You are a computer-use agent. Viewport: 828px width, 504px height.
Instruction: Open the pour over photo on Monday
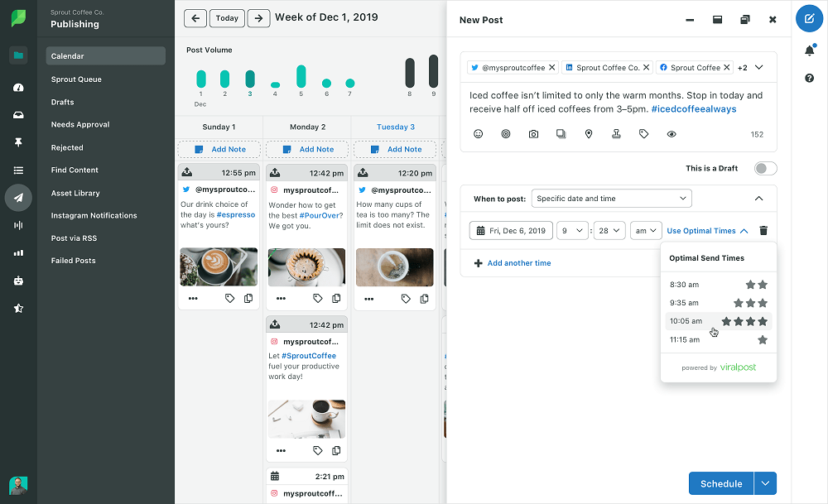click(307, 267)
